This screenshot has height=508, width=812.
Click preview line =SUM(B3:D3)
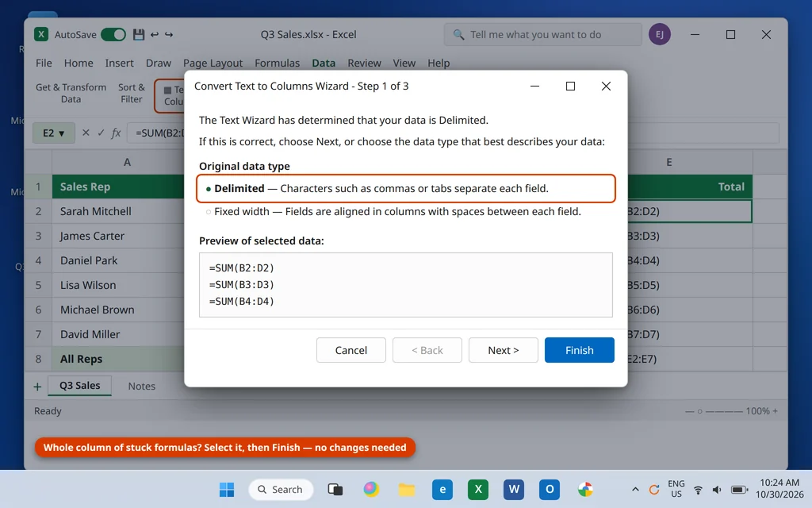[x=242, y=285]
